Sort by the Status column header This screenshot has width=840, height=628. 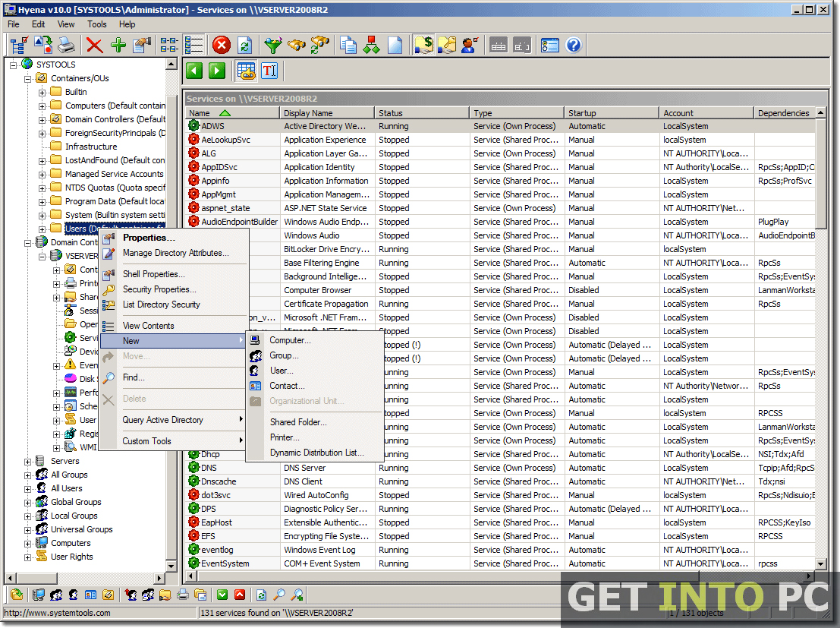click(422, 113)
